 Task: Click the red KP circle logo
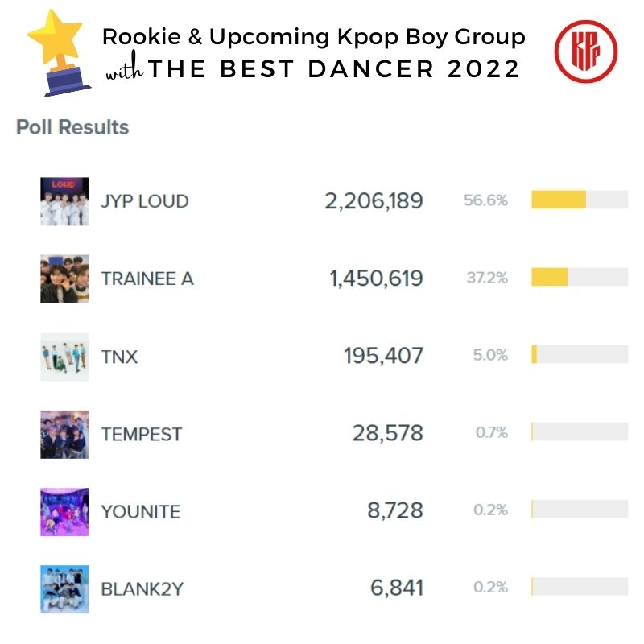pos(585,52)
